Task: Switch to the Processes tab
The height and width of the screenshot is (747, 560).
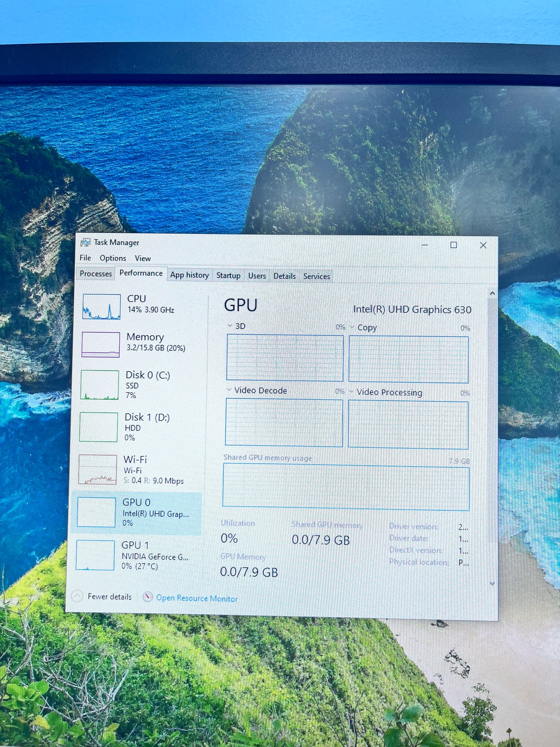Action: tap(96, 274)
